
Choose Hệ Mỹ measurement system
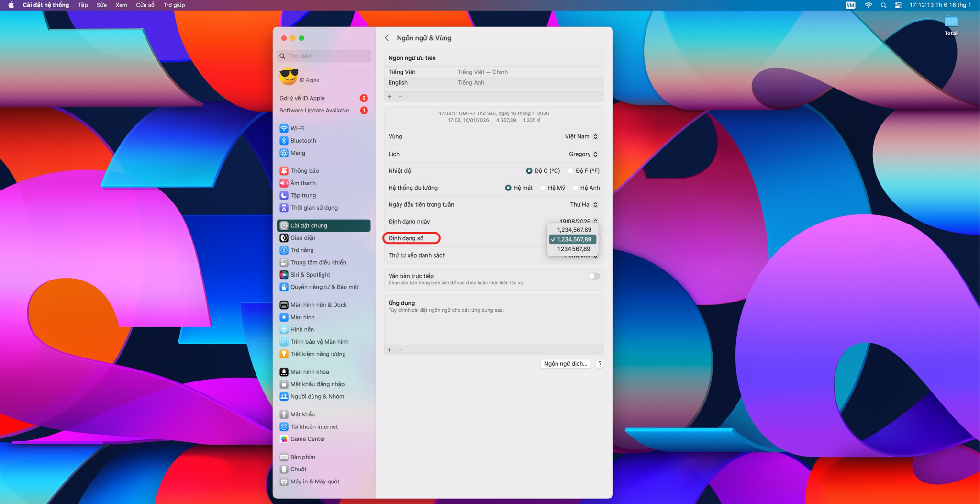point(543,188)
